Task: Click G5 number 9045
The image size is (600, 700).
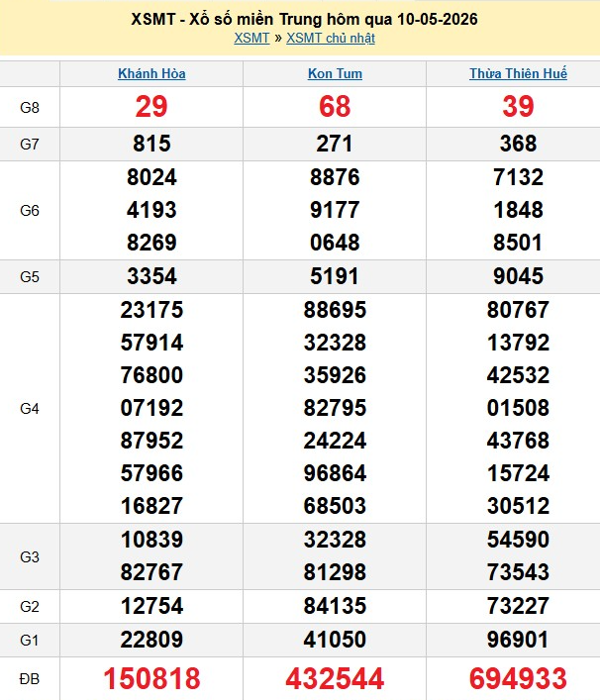Action: coord(518,276)
